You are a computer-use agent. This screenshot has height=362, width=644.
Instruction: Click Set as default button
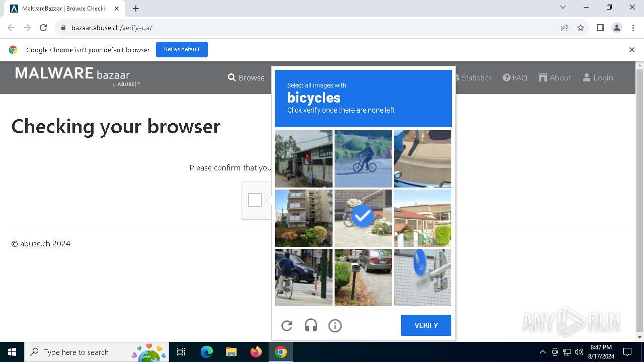[182, 49]
